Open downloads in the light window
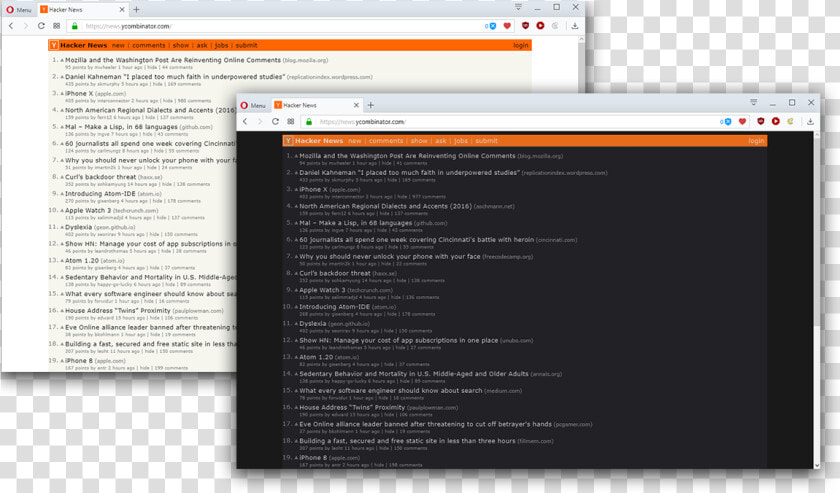 [575, 26]
